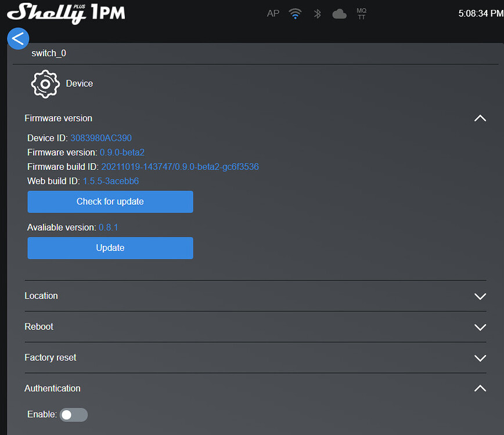
Task: Select the available version 0.8.1 text
Action: pos(109,227)
